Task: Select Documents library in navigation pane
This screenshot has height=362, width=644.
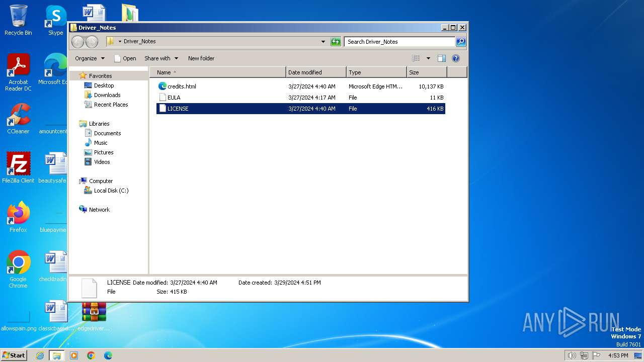Action: click(x=107, y=133)
